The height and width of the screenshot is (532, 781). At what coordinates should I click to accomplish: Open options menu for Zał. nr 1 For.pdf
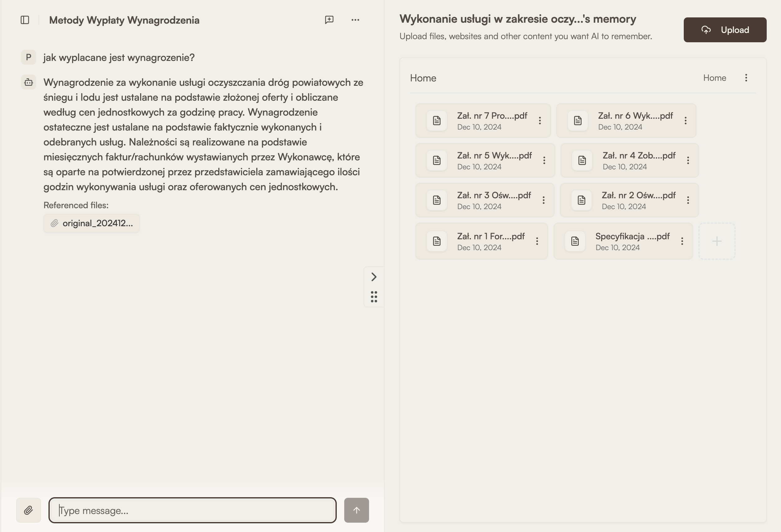click(x=537, y=241)
